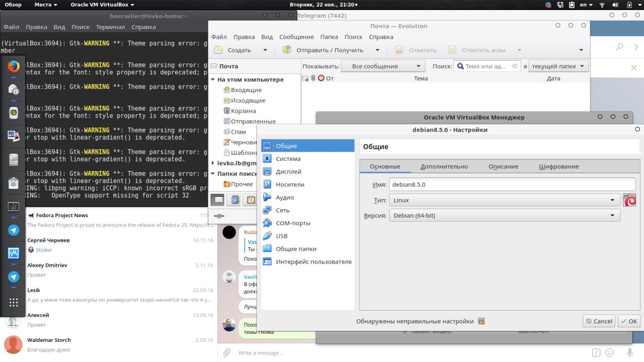The image size is (644, 362).
Task: Open the Alexey Dmitriev chat in Telegram
Action: point(109,270)
